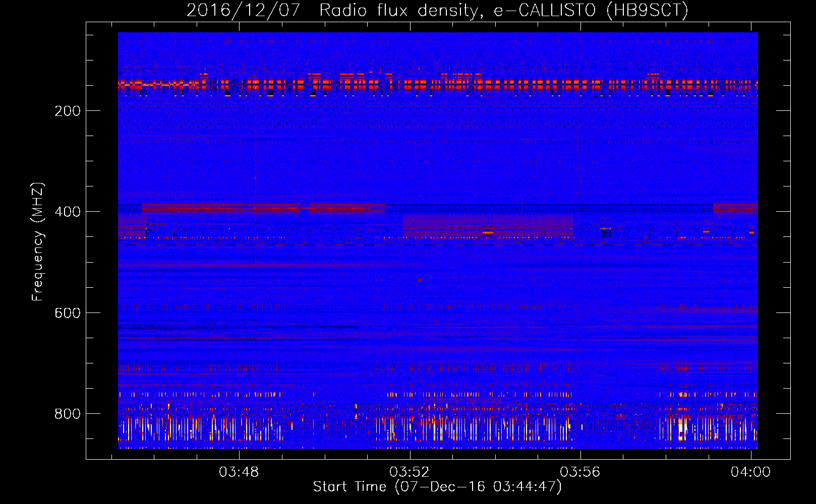This screenshot has width=816, height=504.
Task: Click the plot title with date 2016/12/07
Action: [437, 10]
